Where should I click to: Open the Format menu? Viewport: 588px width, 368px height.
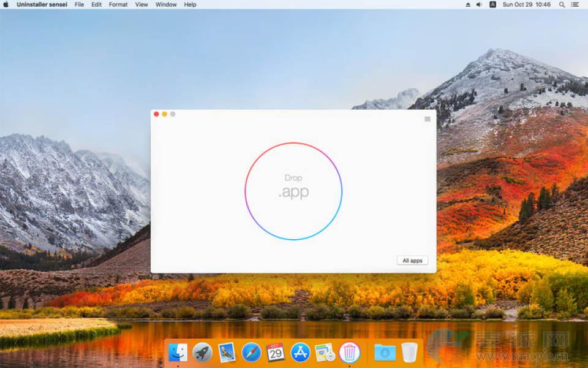coord(118,4)
